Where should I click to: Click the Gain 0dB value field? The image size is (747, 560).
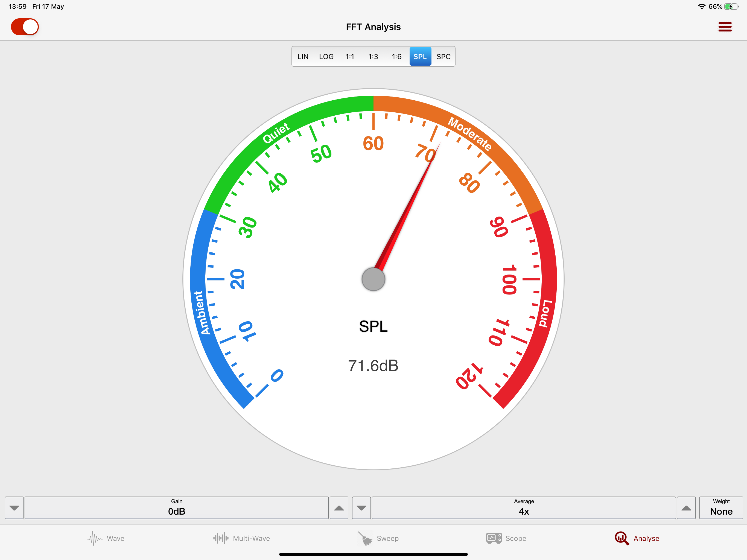(177, 508)
